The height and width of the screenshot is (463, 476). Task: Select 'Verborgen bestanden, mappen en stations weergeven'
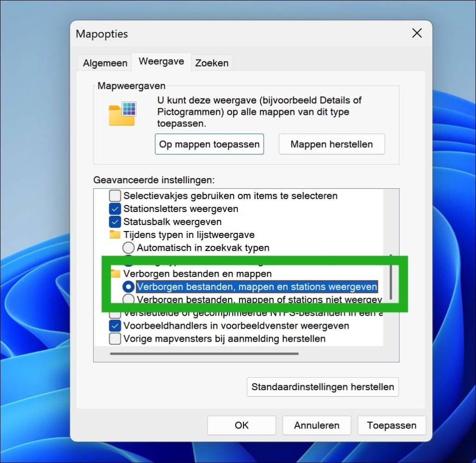[x=129, y=287]
